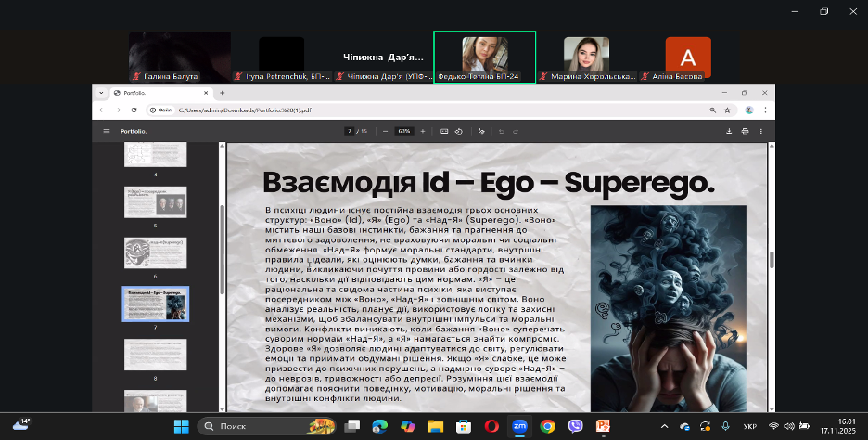This screenshot has width=868, height=440.
Task: Open a new browser tab
Action: [222, 93]
